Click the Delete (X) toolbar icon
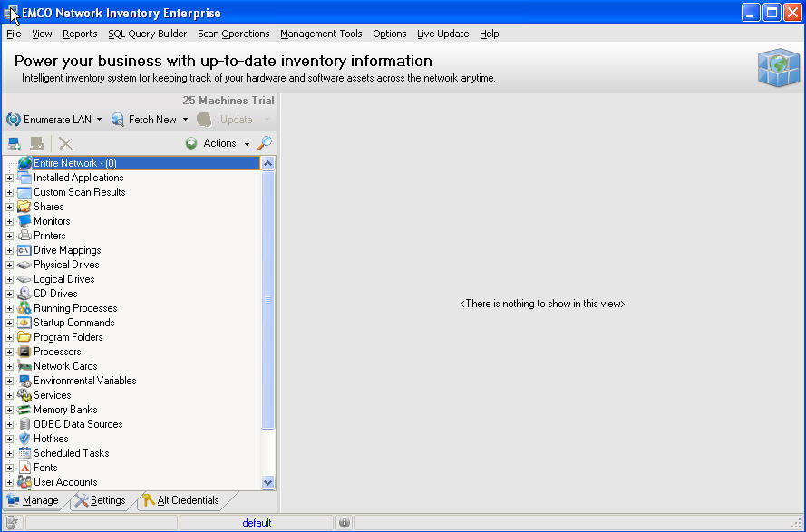 coord(64,142)
